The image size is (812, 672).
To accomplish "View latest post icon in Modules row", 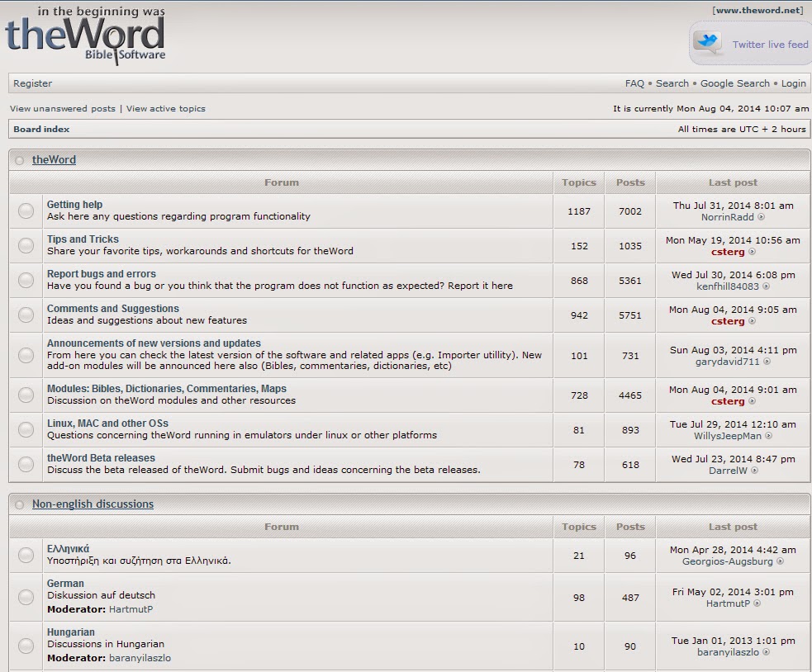I will pyautogui.click(x=752, y=401).
